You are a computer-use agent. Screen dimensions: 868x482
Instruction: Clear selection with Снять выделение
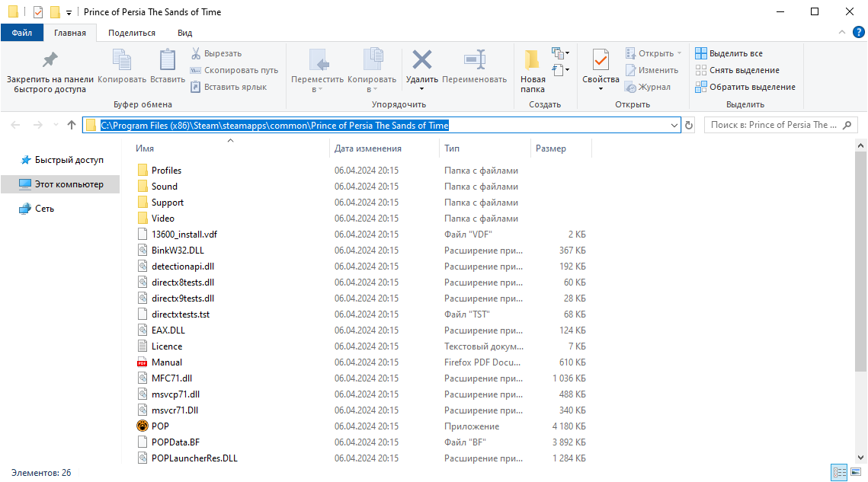tap(738, 70)
